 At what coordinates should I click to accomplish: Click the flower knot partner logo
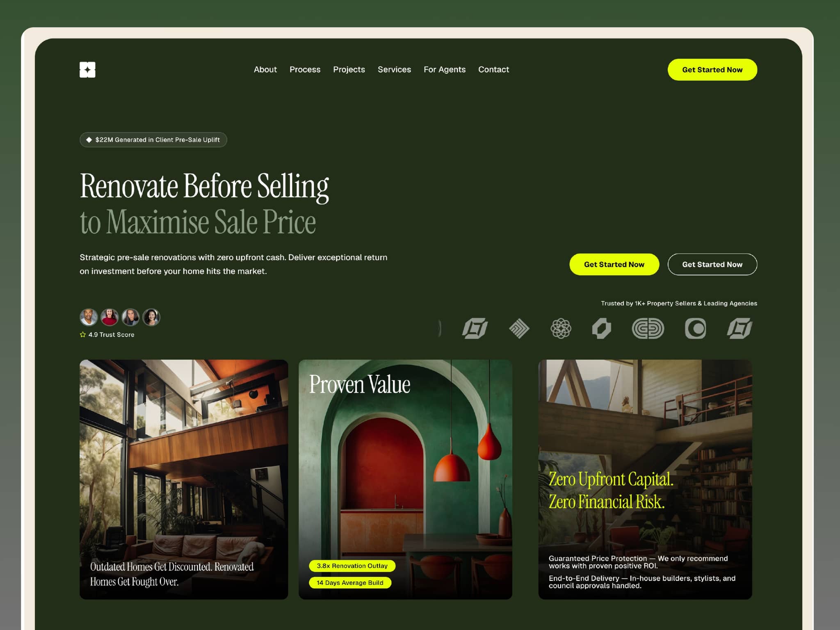[561, 329]
